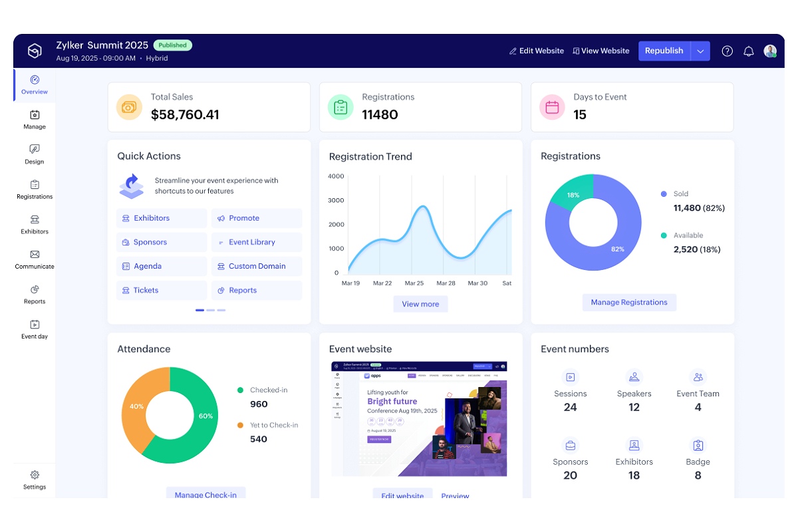The height and width of the screenshot is (532, 798).
Task: Open the Event day sidebar item
Action: click(x=35, y=329)
